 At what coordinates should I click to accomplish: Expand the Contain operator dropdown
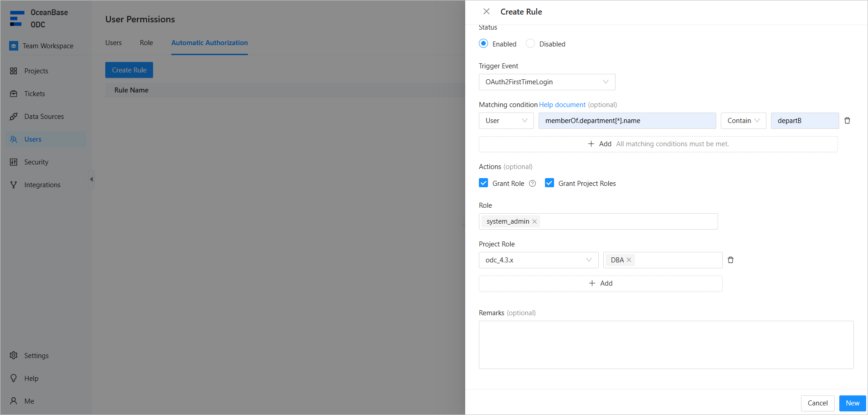click(x=743, y=121)
